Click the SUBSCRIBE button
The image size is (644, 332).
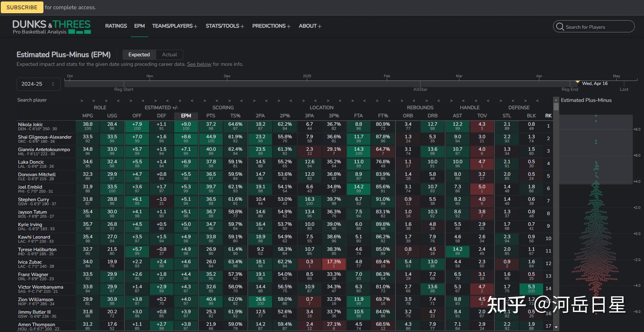(22, 7)
